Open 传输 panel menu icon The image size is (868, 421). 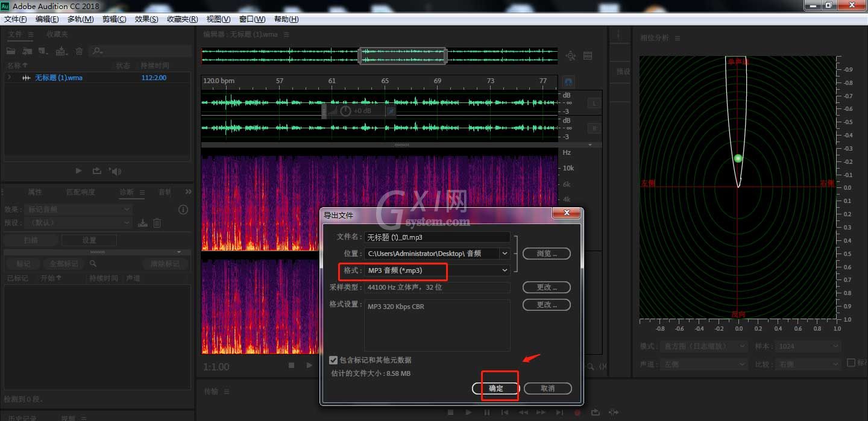pos(227,391)
